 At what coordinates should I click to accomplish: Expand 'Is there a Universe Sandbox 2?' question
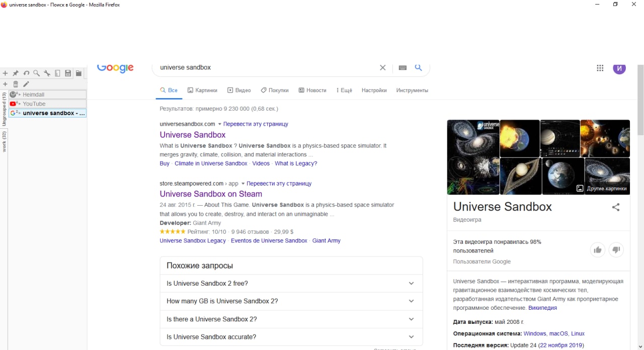click(x=291, y=319)
